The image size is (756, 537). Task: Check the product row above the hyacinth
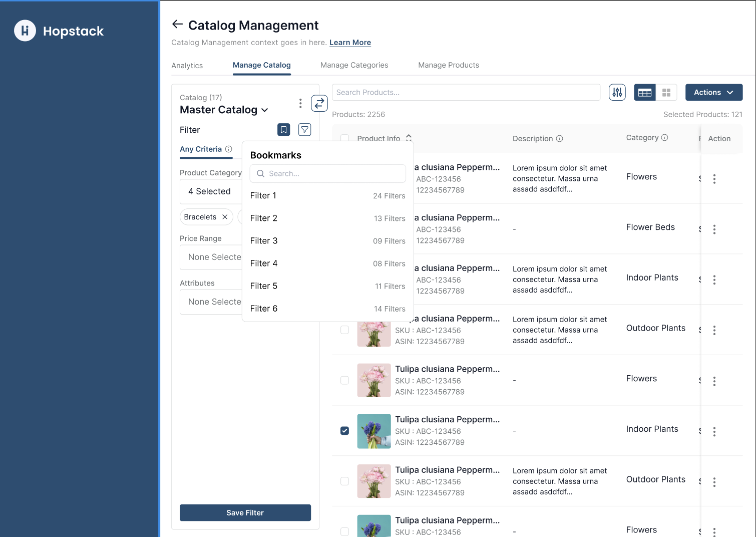pos(344,380)
